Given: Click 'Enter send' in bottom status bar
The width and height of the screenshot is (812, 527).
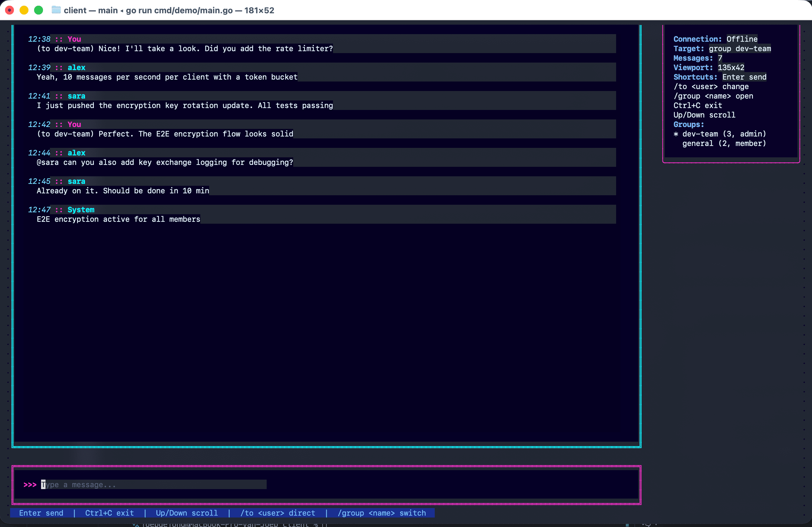Looking at the screenshot, I should pos(41,513).
